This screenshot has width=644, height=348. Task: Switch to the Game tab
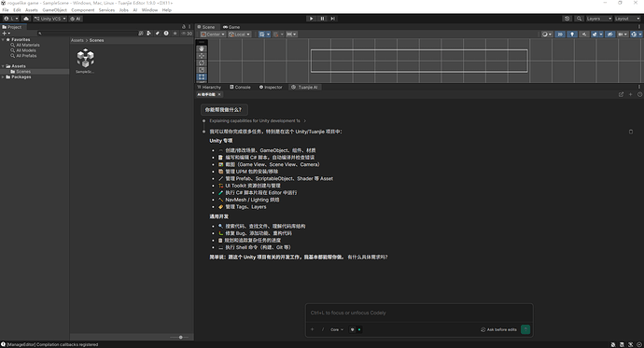(231, 27)
